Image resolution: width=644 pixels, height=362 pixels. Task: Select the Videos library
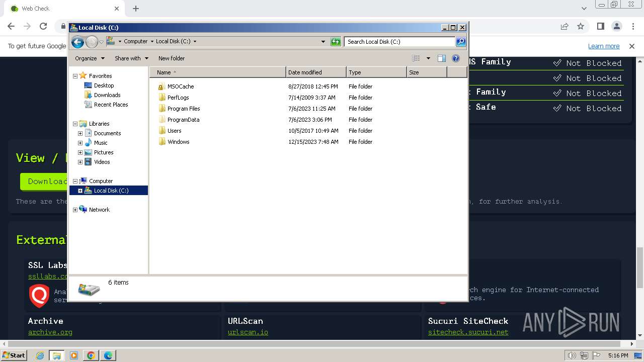pyautogui.click(x=102, y=162)
